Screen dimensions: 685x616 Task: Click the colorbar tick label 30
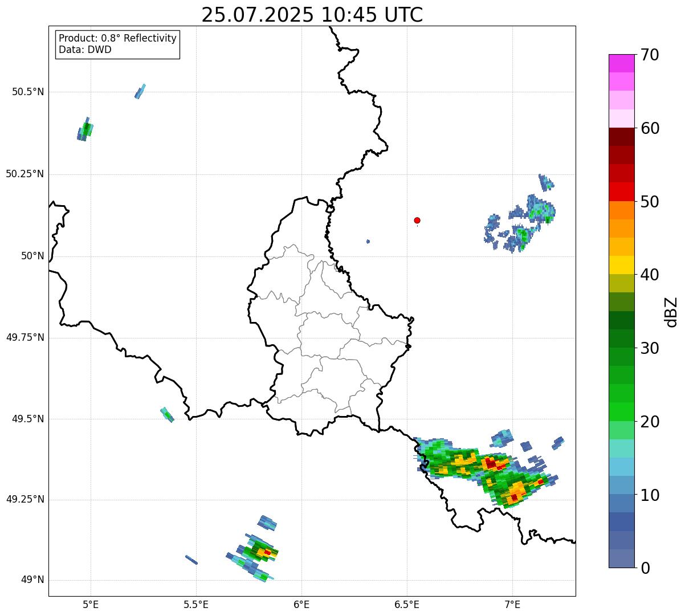[650, 348]
